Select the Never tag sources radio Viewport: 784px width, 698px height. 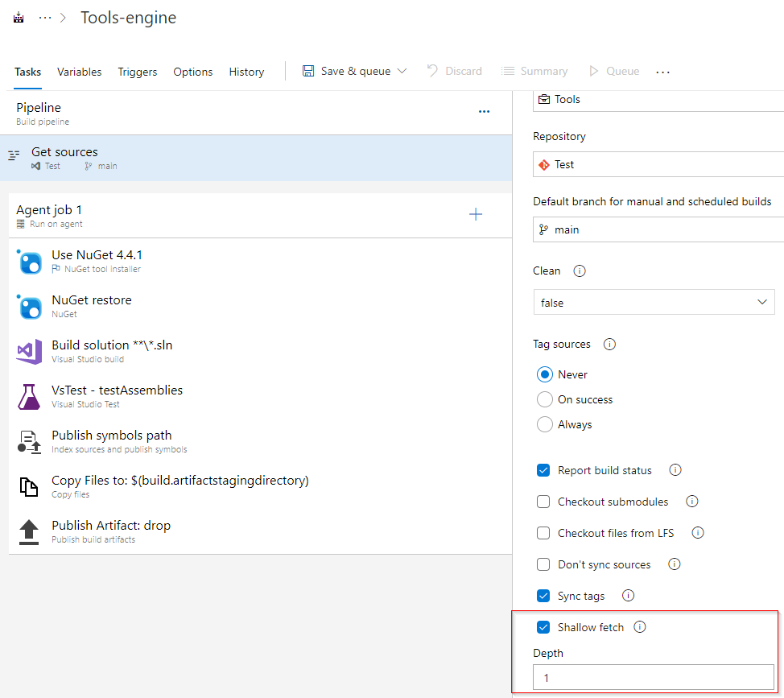pos(544,374)
